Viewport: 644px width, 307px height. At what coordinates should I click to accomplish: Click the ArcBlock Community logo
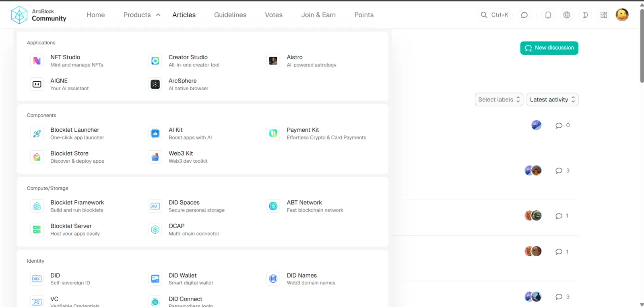click(39, 15)
